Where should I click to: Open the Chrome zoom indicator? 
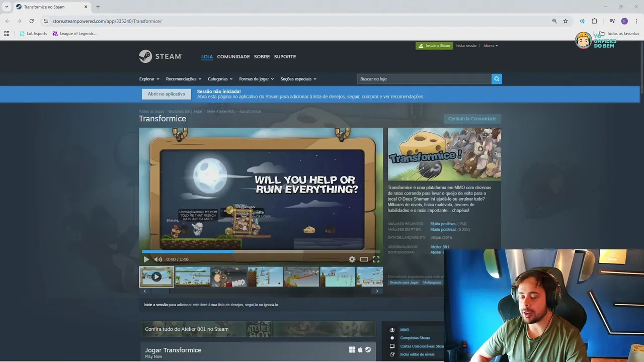[x=554, y=21]
